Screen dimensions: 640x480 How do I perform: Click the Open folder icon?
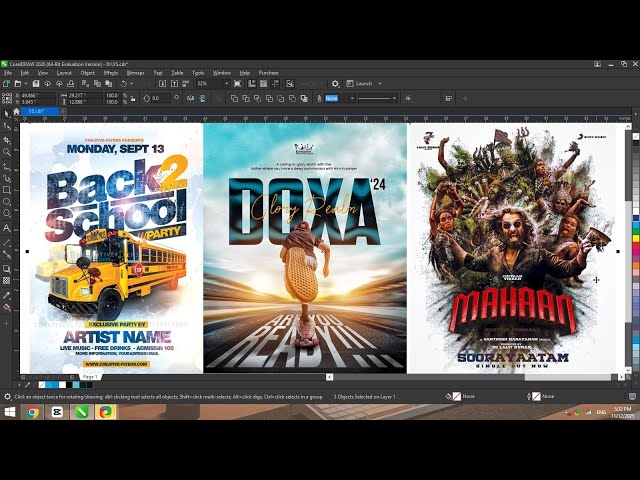18,84
